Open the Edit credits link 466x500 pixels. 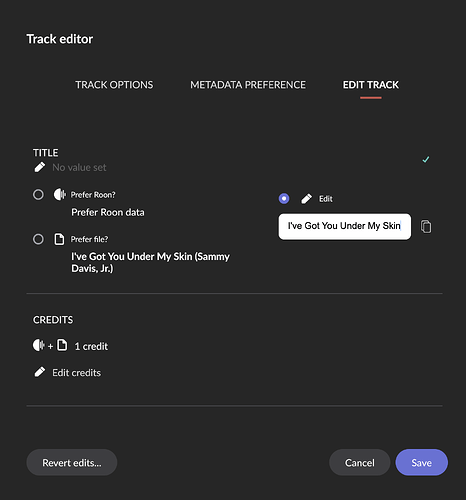[76, 373]
